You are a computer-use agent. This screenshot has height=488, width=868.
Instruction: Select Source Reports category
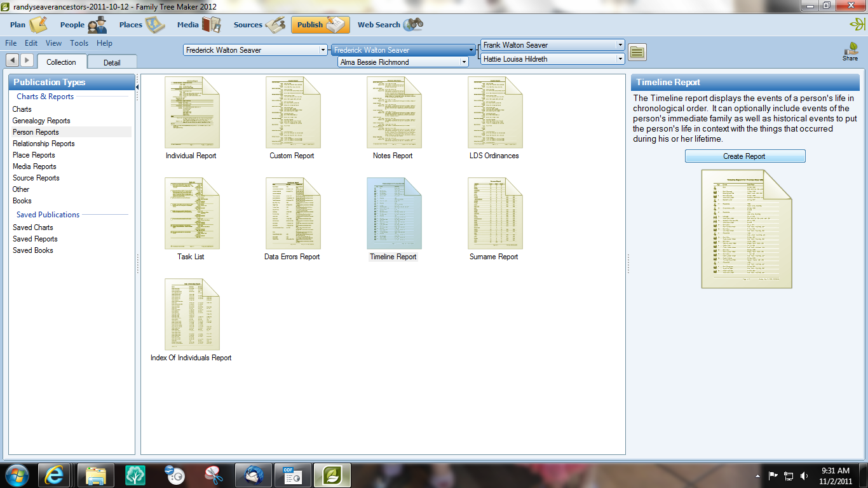click(36, 178)
